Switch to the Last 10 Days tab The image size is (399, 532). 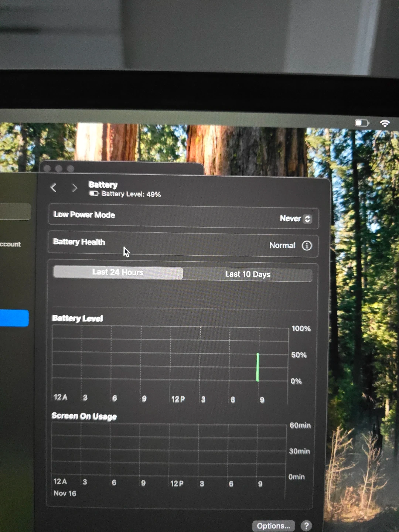pyautogui.click(x=248, y=274)
